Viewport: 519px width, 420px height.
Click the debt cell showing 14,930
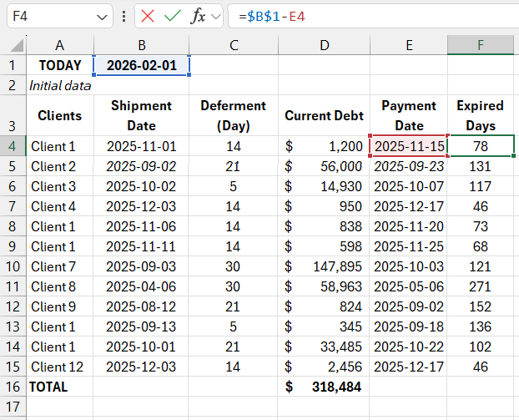[x=324, y=186]
